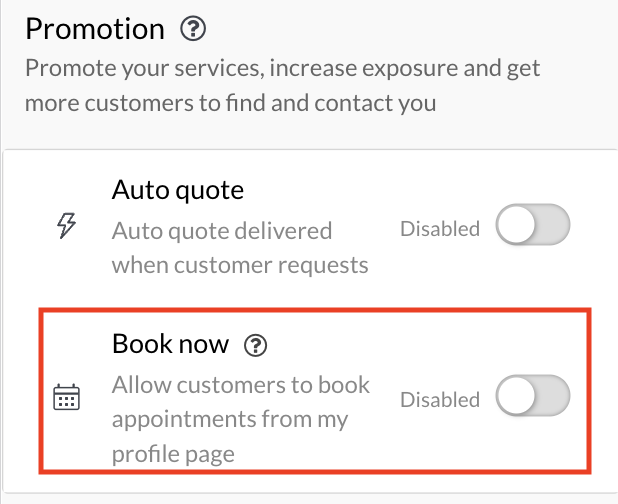Click the 'profile page' text line
This screenshot has width=618, height=504.
173,454
